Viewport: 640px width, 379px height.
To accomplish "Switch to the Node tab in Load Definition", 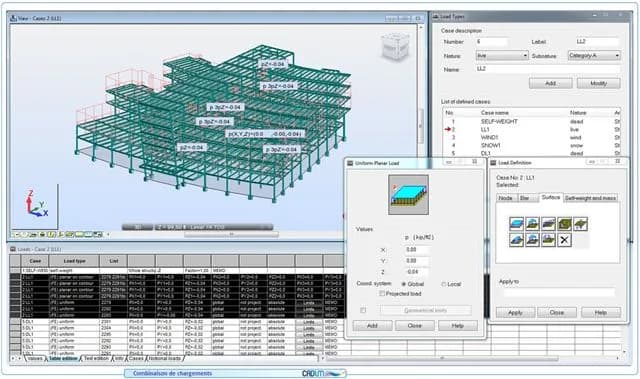I will click(506, 198).
